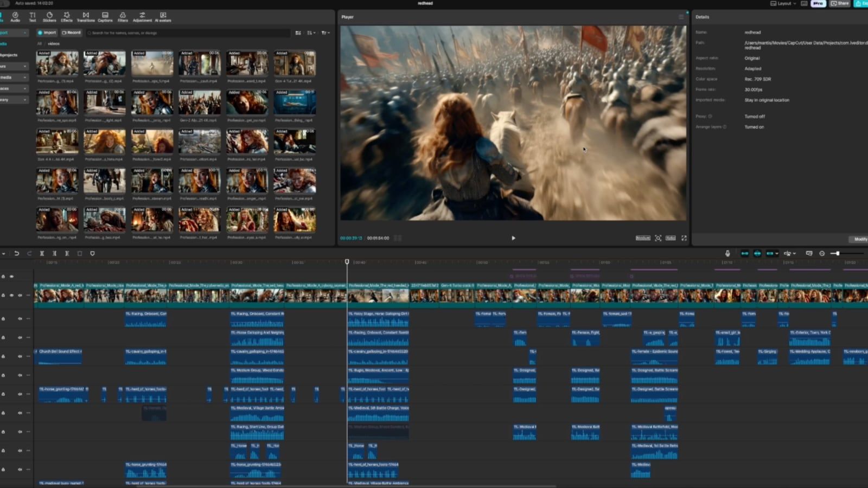This screenshot has width=868, height=488.
Task: Click the Split clip tool icon
Action: coord(42,253)
